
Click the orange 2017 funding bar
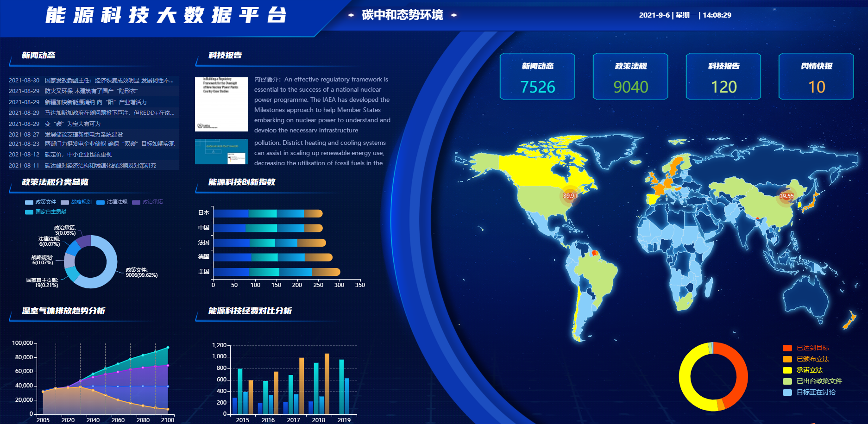pos(302,386)
